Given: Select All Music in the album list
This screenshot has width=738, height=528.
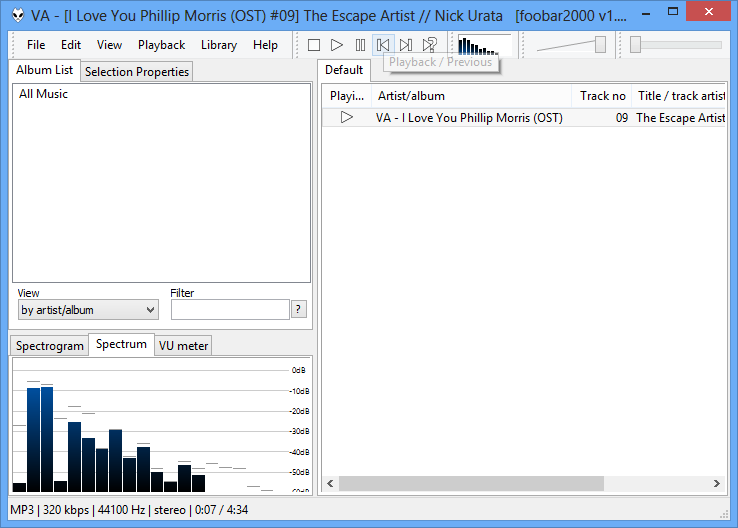Looking at the screenshot, I should [44, 94].
